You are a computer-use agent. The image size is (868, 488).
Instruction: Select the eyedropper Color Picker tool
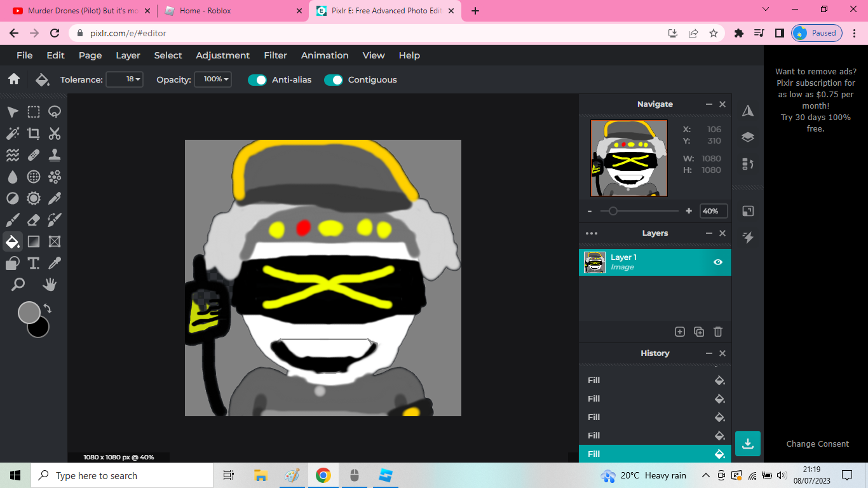point(55,263)
